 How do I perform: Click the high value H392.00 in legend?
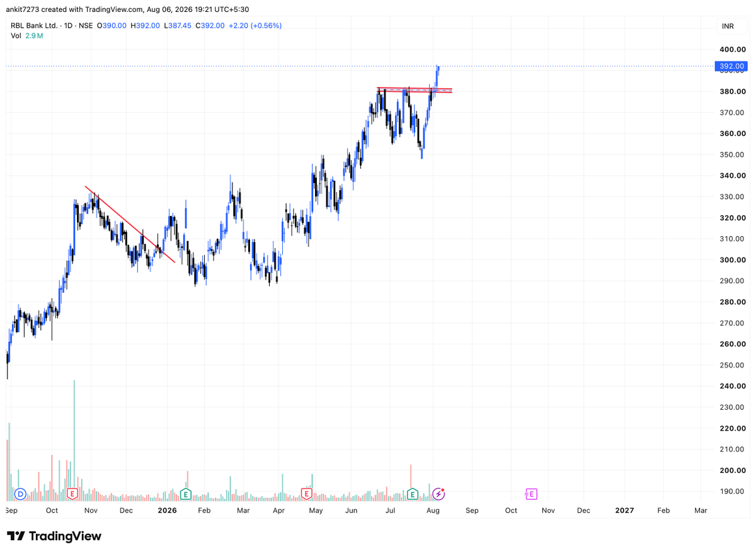(x=146, y=25)
